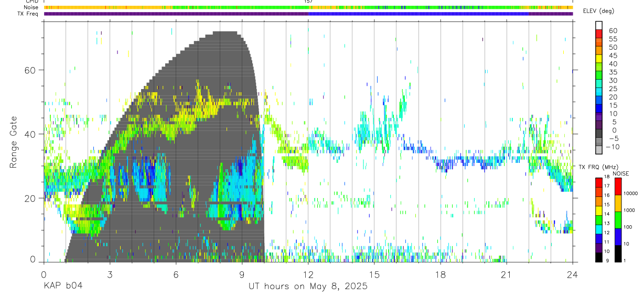Click x-axis tick label '24'
Screen dimensions: 644x297
coord(573,275)
